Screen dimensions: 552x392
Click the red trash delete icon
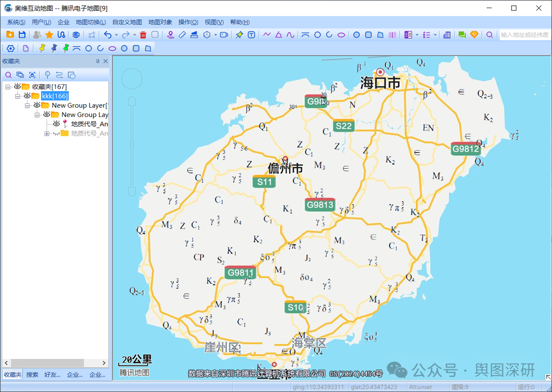(x=143, y=35)
